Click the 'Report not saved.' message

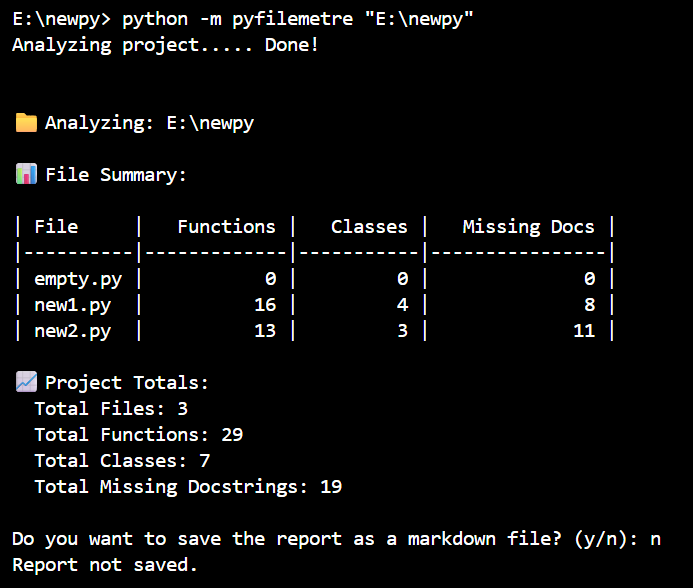click(x=104, y=565)
